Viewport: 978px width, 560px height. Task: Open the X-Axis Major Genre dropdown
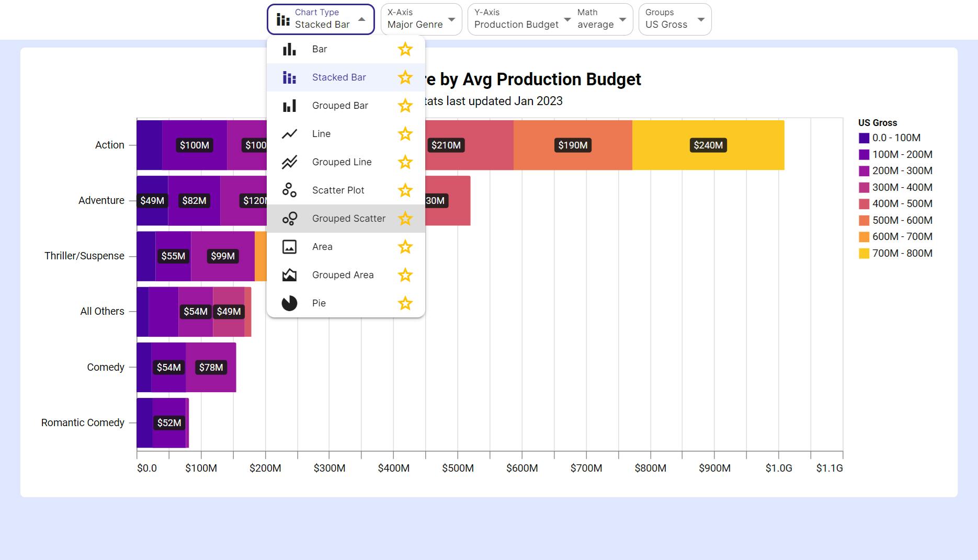click(421, 19)
